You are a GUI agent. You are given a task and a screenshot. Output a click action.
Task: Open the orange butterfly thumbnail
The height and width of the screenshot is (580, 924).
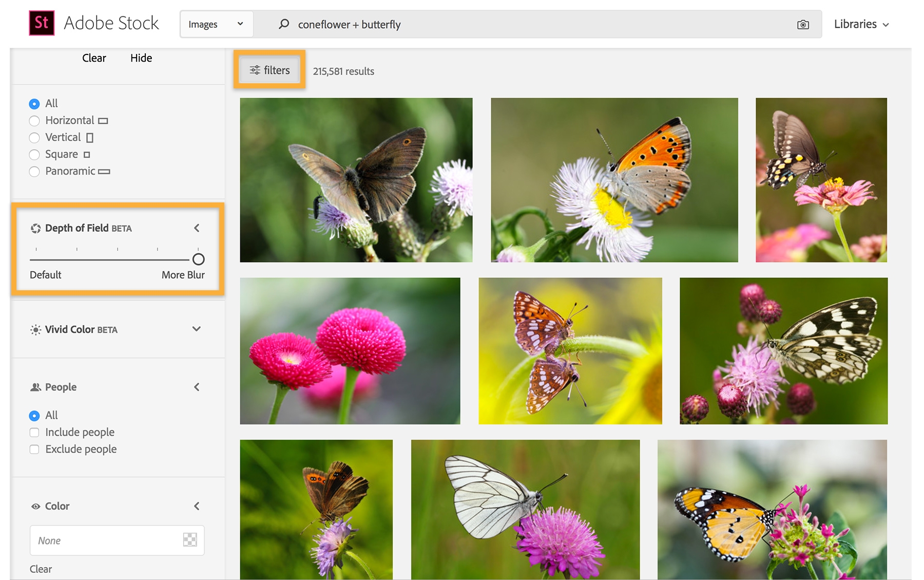point(614,179)
